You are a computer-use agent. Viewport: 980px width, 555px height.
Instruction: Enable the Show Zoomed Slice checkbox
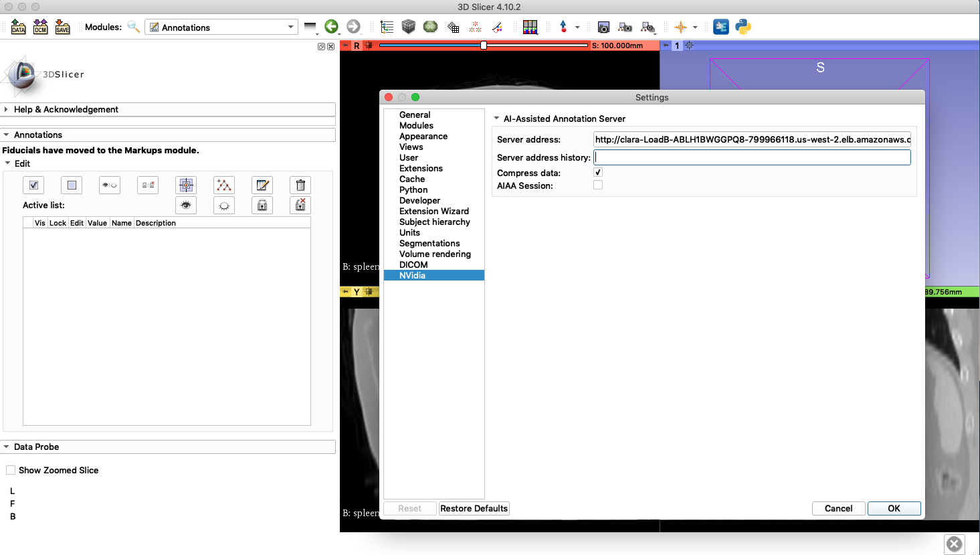pyautogui.click(x=11, y=470)
